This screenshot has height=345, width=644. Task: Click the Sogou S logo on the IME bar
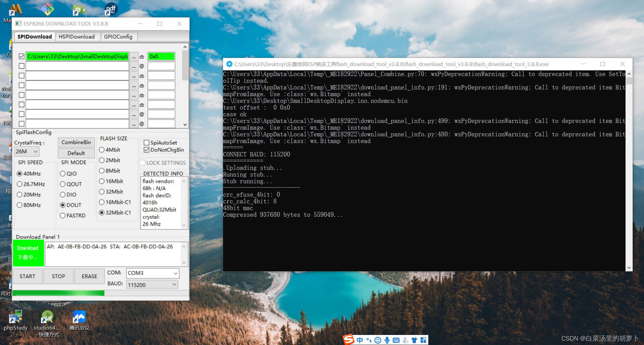tap(349, 340)
